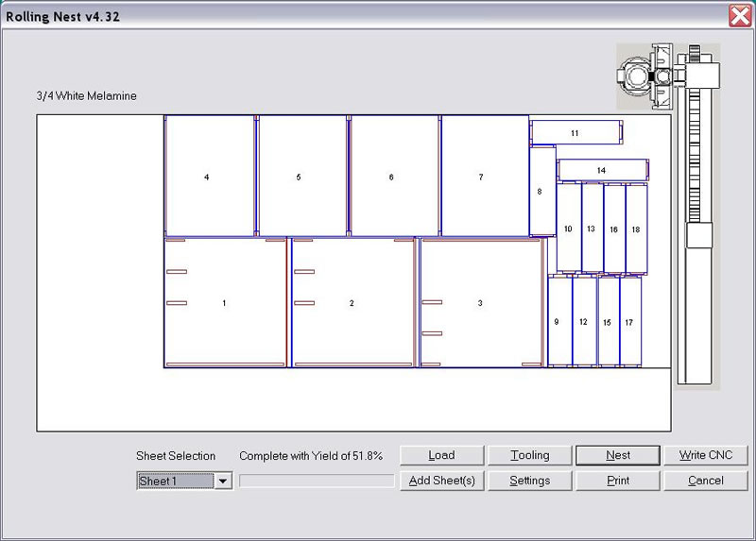
Task: Select nested part 2
Action: (353, 302)
